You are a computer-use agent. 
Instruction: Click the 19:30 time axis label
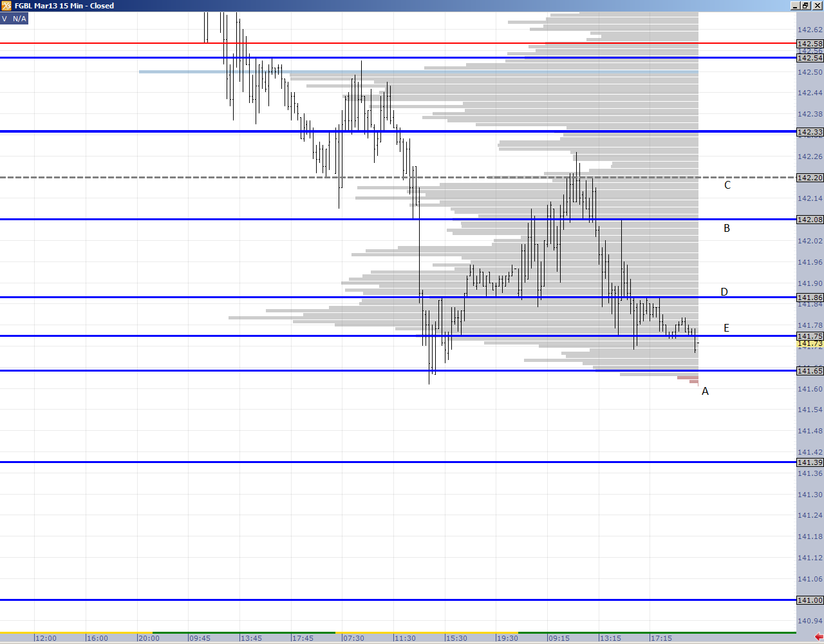507,638
